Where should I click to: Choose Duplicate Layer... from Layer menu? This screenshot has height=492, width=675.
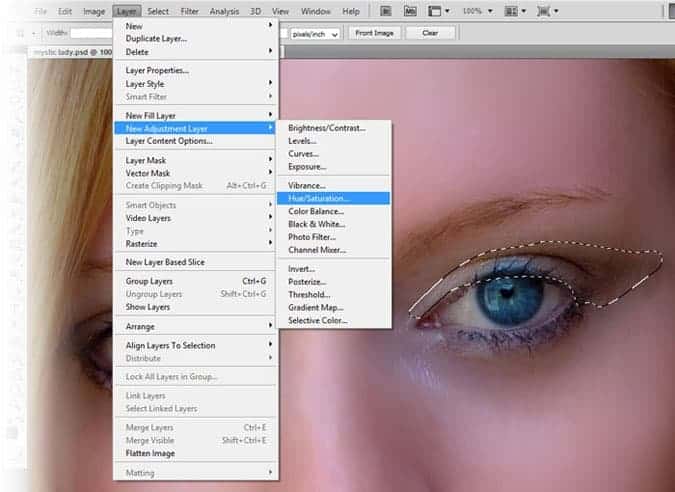click(195, 39)
